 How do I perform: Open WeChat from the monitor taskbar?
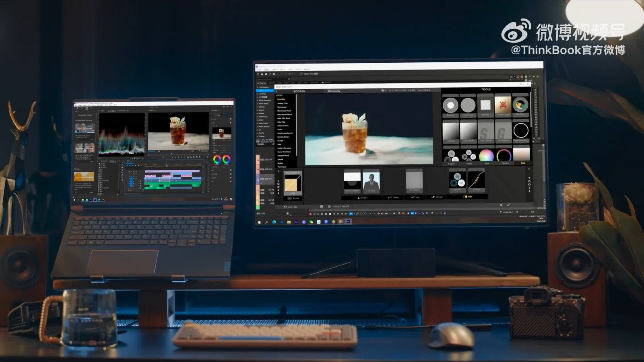pyautogui.click(x=311, y=222)
